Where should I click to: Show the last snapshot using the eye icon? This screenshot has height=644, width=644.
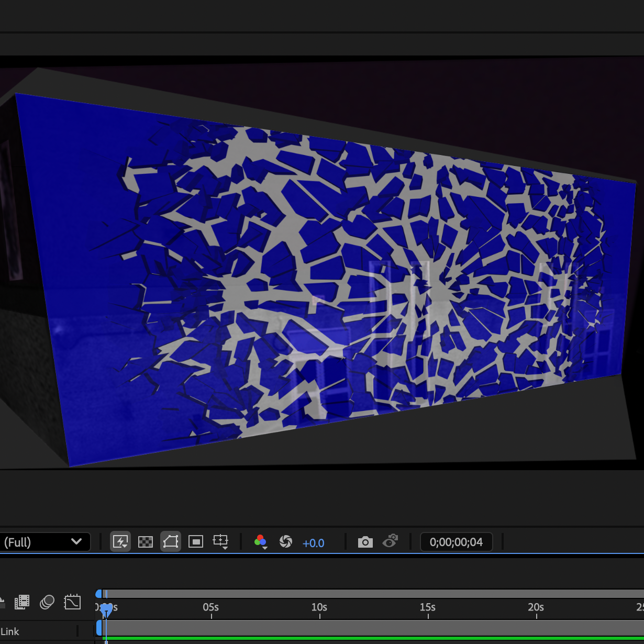tap(391, 541)
